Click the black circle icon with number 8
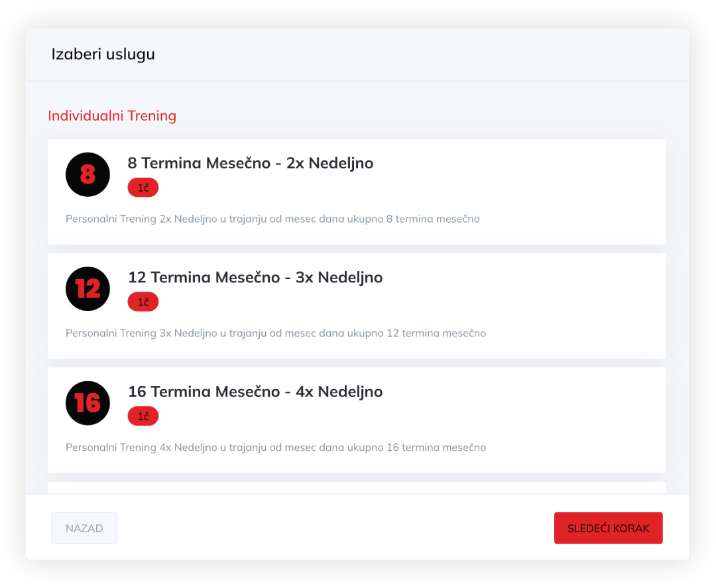Image resolution: width=716 pixels, height=588 pixels. (x=88, y=174)
